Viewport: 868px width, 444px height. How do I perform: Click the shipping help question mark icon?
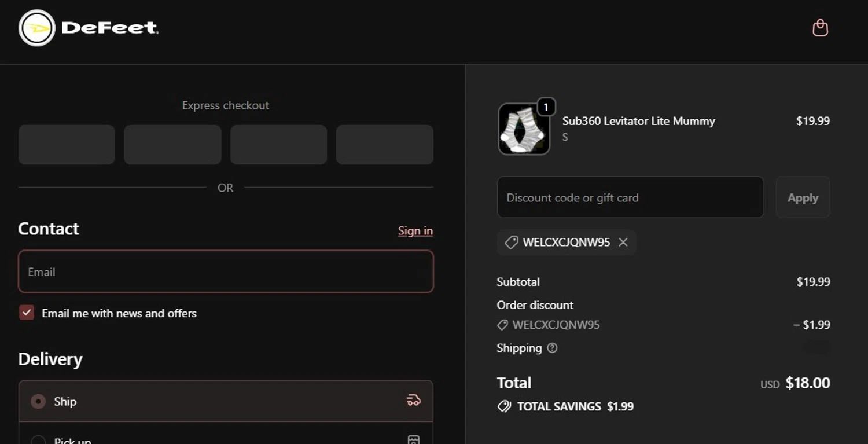click(552, 348)
